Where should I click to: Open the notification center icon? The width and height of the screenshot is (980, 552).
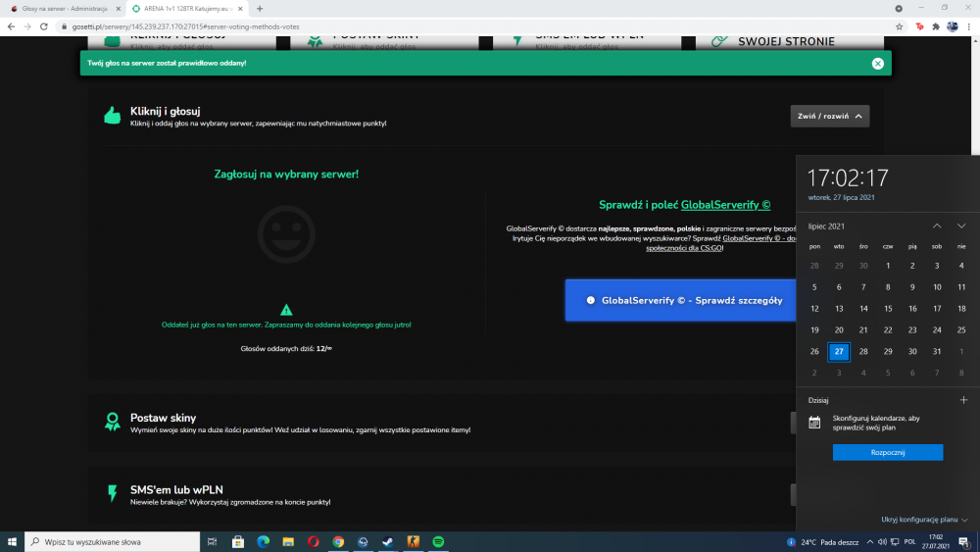point(965,542)
